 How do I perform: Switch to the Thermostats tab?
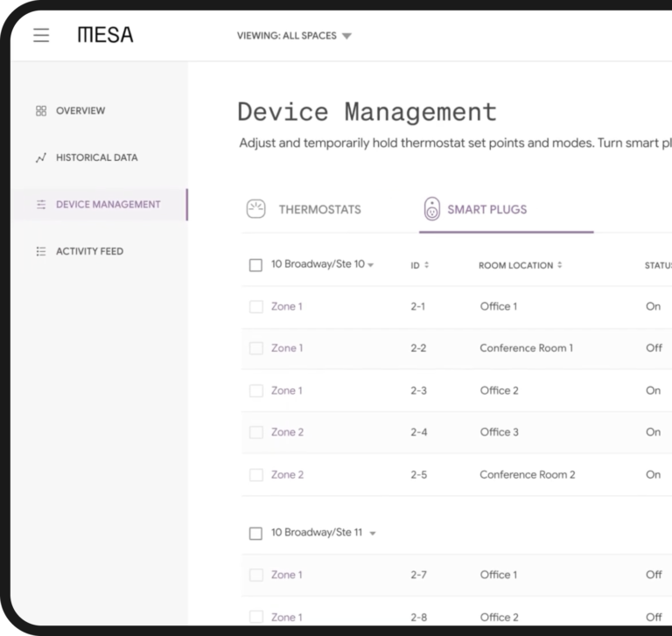pos(304,210)
